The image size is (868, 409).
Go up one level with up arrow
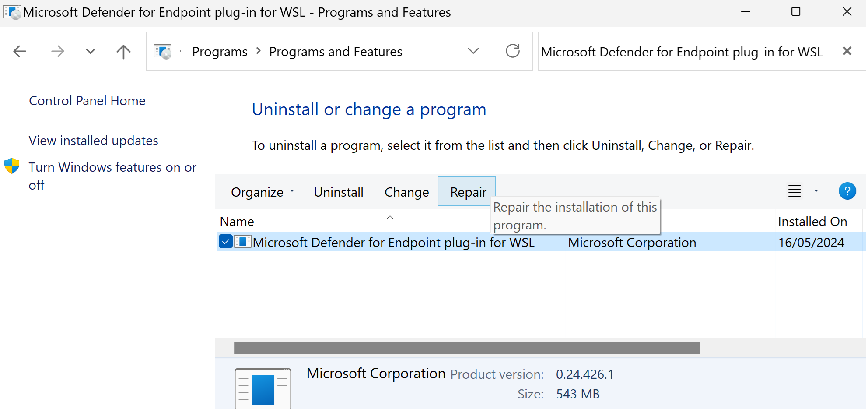tap(123, 52)
